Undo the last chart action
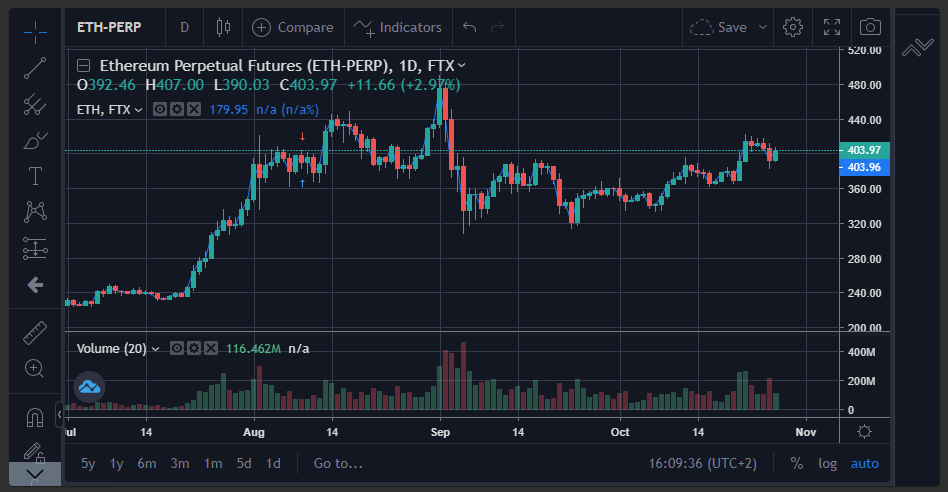 click(469, 27)
